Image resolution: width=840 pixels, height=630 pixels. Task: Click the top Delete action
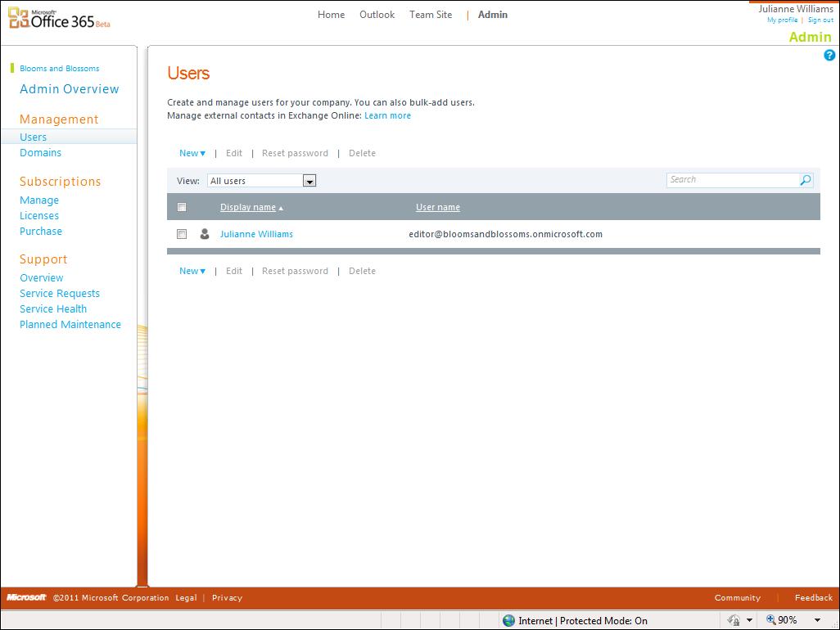(x=362, y=153)
